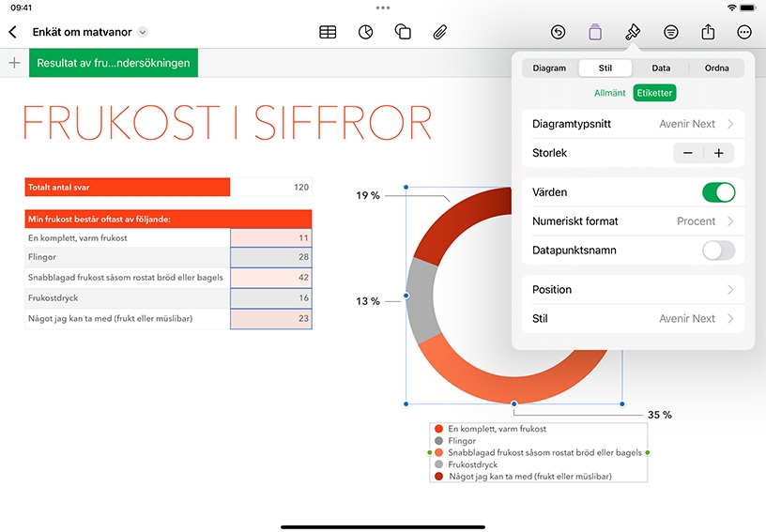Decrease font size with minus button
This screenshot has width=766, height=532.
pyautogui.click(x=688, y=153)
